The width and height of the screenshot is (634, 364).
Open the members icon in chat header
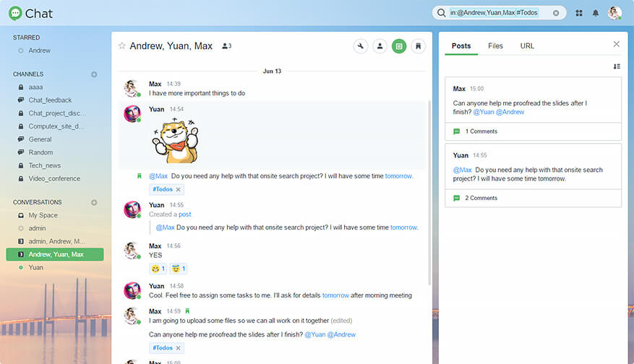pyautogui.click(x=380, y=46)
